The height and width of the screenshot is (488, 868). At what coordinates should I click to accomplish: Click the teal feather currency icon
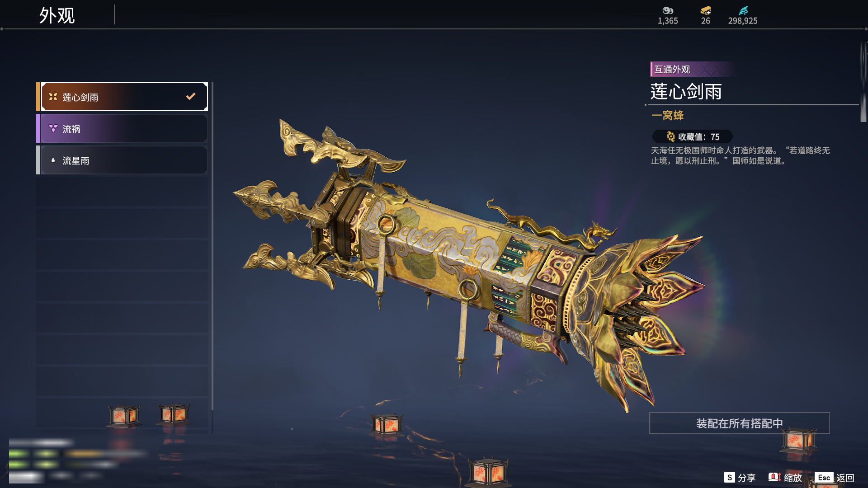pos(743,10)
